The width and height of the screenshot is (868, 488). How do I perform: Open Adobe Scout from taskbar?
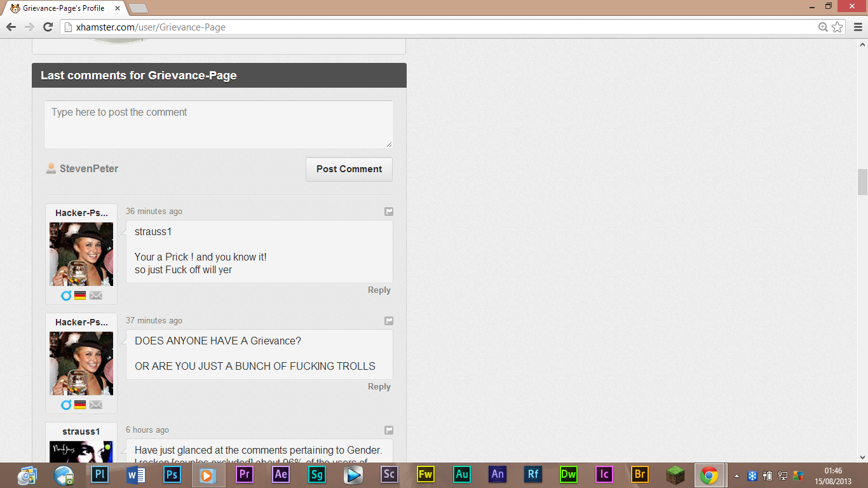[x=389, y=475]
